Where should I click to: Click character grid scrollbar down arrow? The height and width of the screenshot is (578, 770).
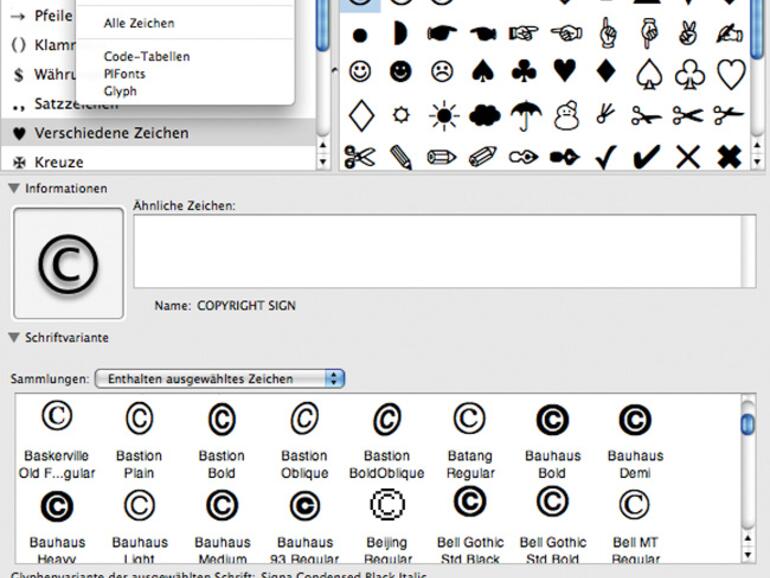pyautogui.click(x=757, y=161)
